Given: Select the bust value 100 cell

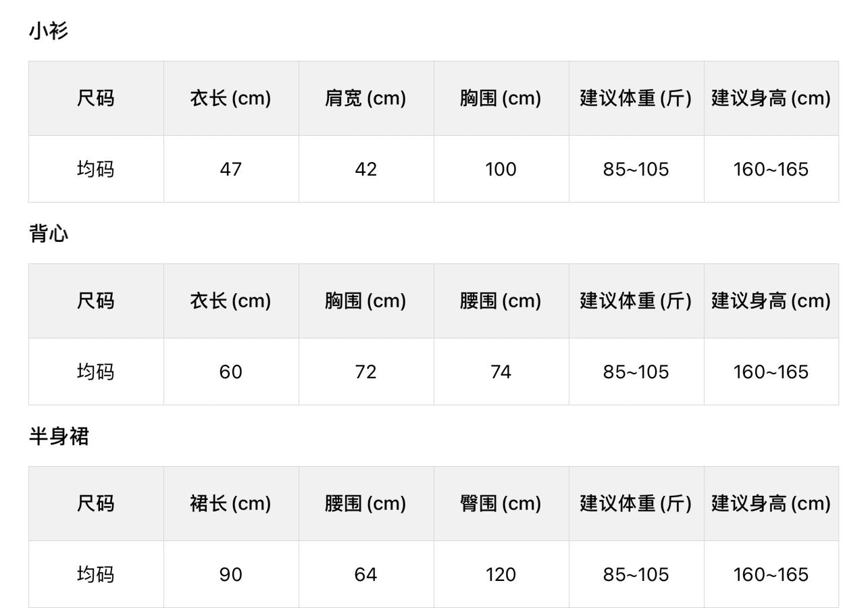Looking at the screenshot, I should (501, 169).
